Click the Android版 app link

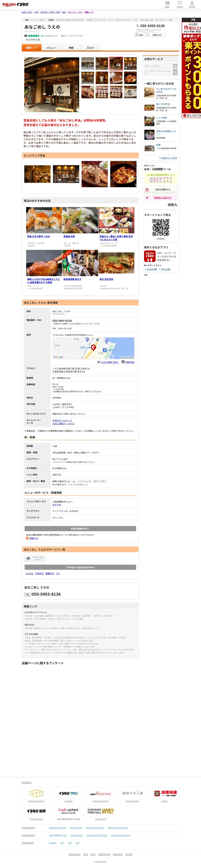pos(152,269)
